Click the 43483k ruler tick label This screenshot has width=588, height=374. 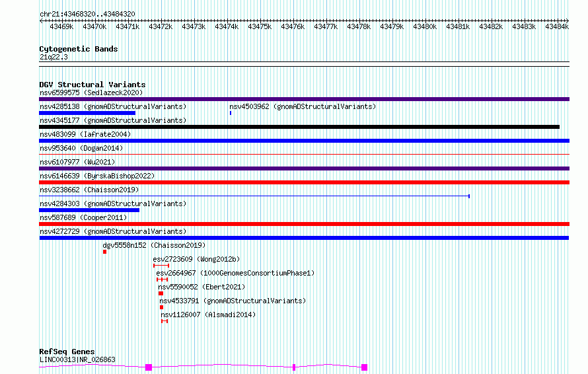coord(524,26)
